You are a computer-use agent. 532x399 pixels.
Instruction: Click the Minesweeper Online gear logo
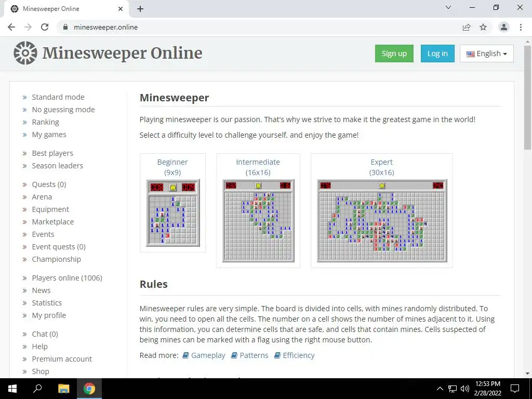click(25, 53)
